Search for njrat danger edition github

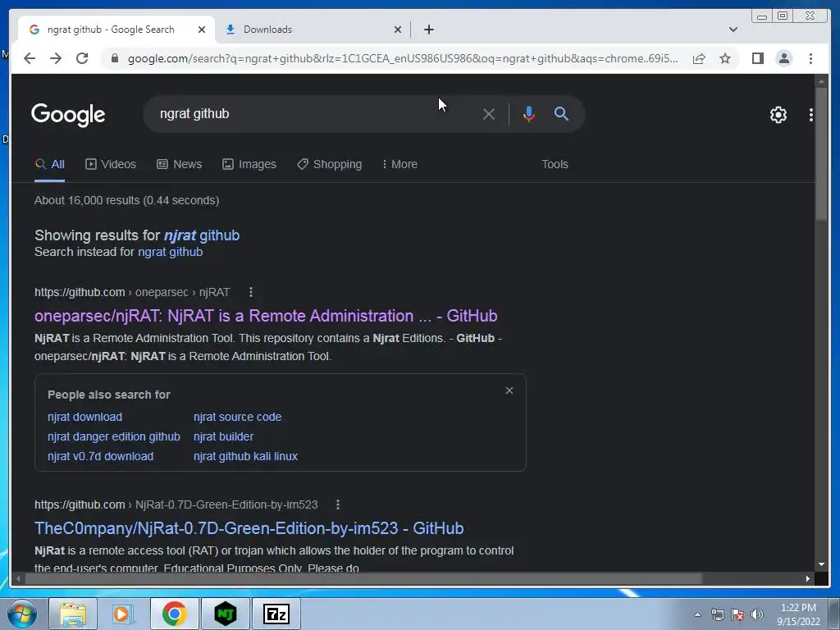tap(113, 436)
